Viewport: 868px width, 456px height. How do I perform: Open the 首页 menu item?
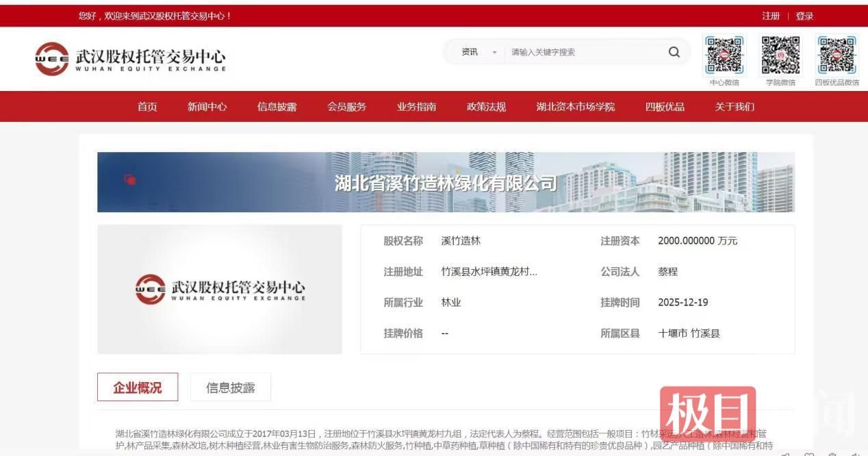[147, 107]
